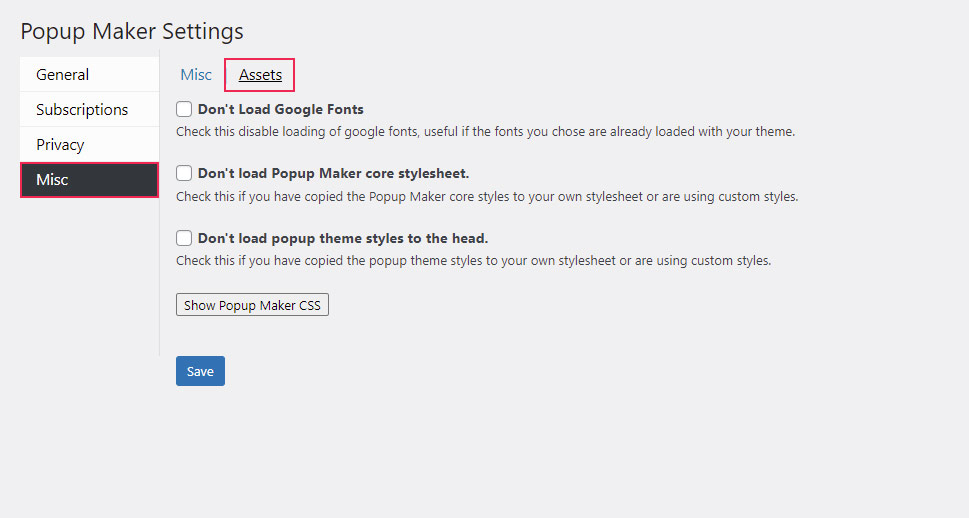This screenshot has width=969, height=518.
Task: Enable the Don't Load Google Fonts checkbox
Action: (x=184, y=109)
